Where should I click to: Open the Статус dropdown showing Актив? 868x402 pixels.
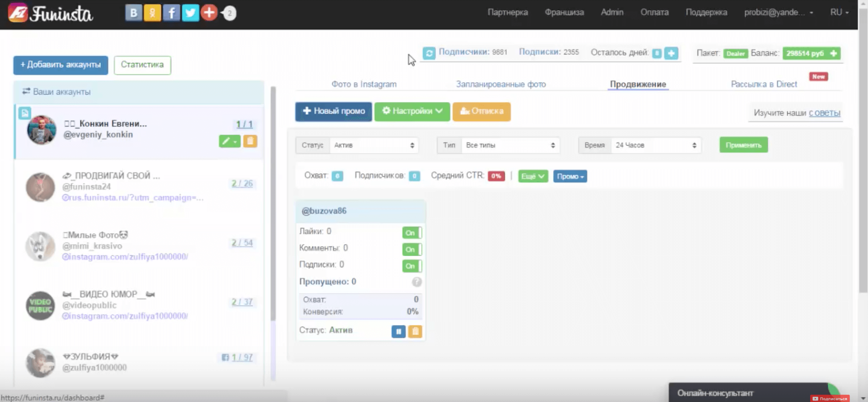click(x=374, y=145)
